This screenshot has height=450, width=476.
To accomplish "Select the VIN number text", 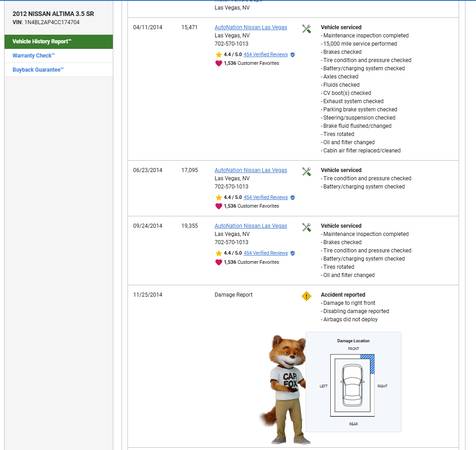I will (x=52, y=22).
